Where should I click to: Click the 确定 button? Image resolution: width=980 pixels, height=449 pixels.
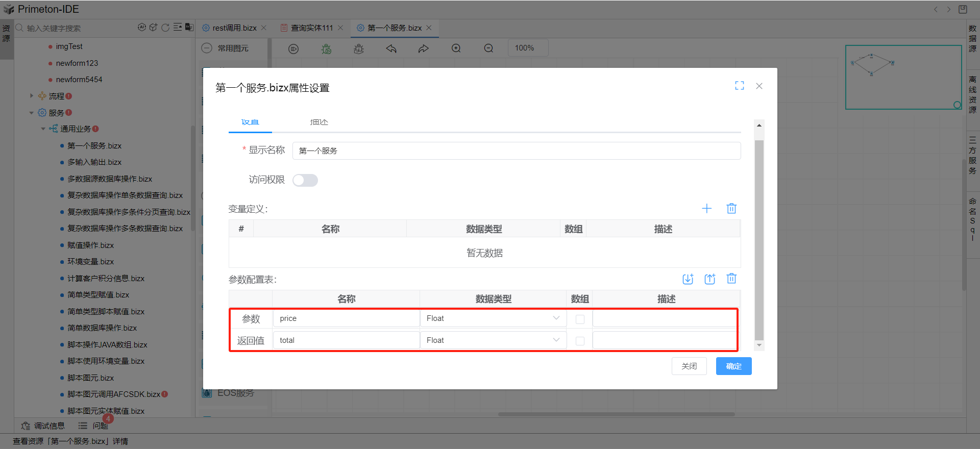pyautogui.click(x=733, y=366)
